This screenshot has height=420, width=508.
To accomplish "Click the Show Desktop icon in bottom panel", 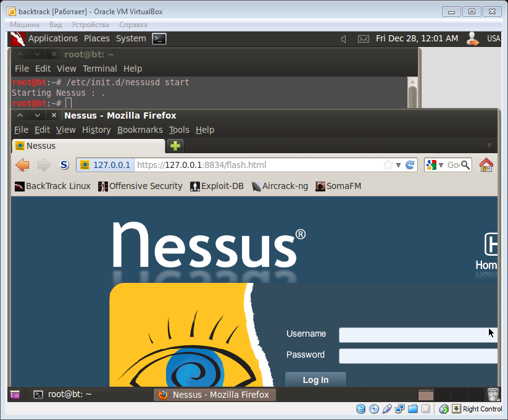I will click(15, 395).
